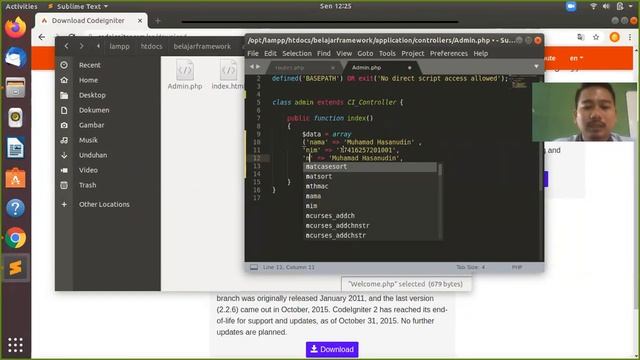Go to the lampp breadcrumb in Files
Viewport: 640px width, 360px height.
(x=119, y=47)
